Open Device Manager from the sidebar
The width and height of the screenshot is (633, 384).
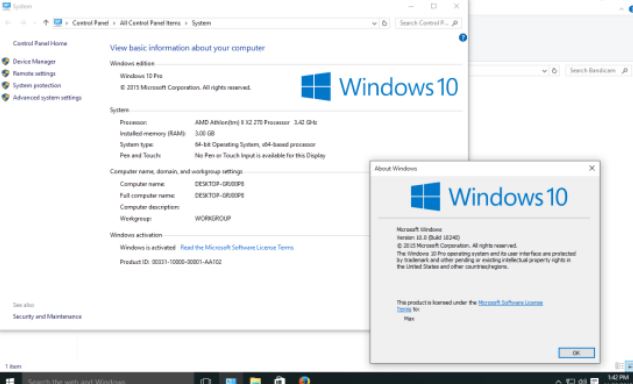[x=34, y=61]
